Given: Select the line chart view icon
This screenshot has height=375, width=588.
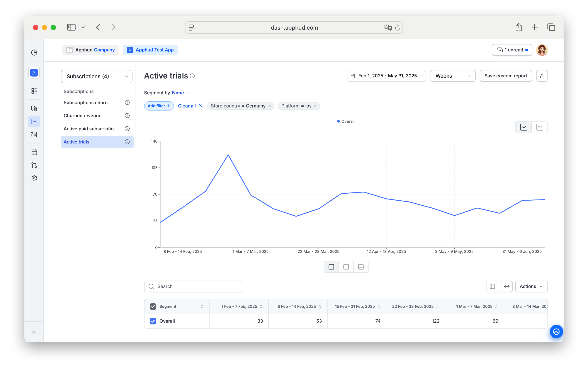Looking at the screenshot, I should [523, 127].
